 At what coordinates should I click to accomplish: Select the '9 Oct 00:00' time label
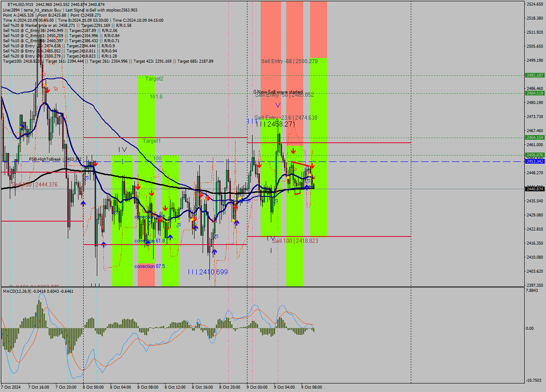point(257,387)
